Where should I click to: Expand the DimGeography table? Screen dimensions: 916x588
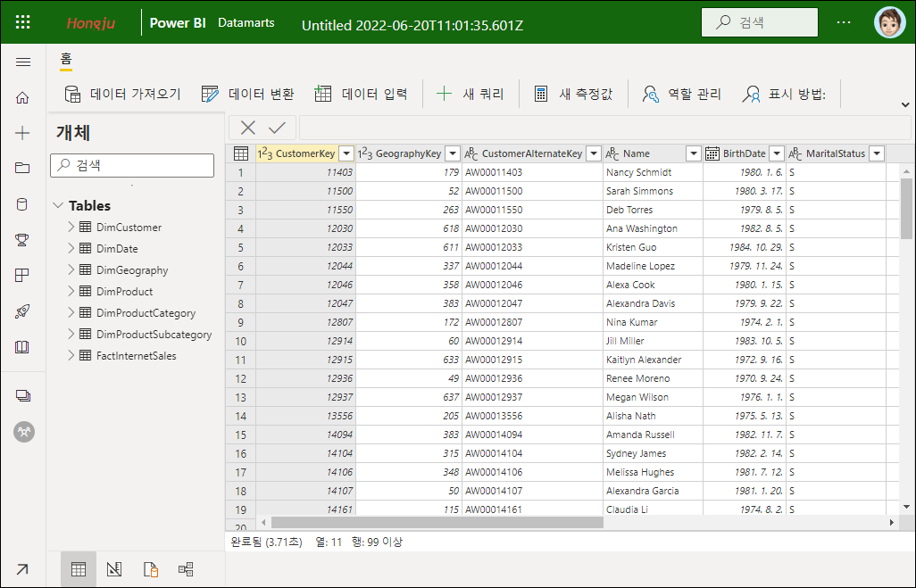[71, 269]
